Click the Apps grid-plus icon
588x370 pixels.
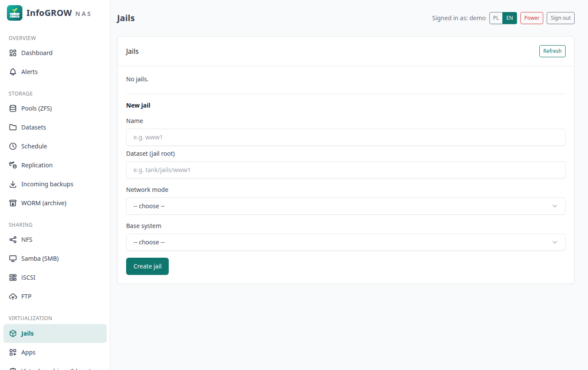click(x=13, y=352)
